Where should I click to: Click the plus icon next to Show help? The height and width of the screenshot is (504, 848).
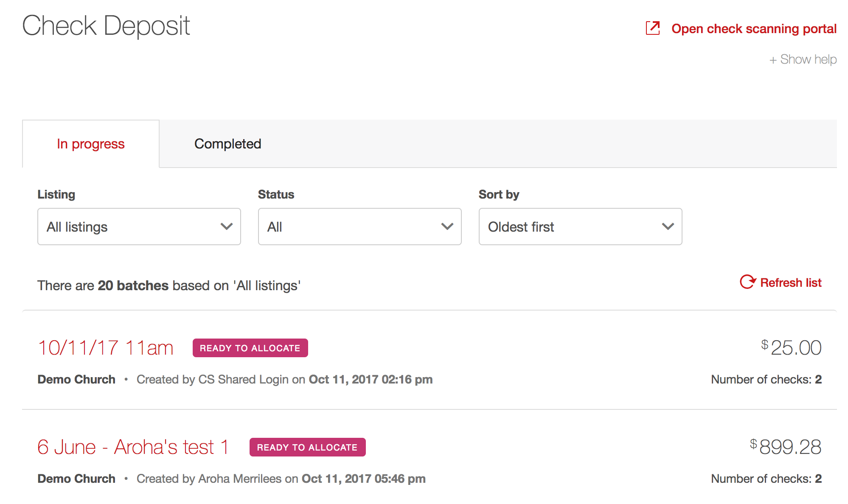tap(773, 59)
